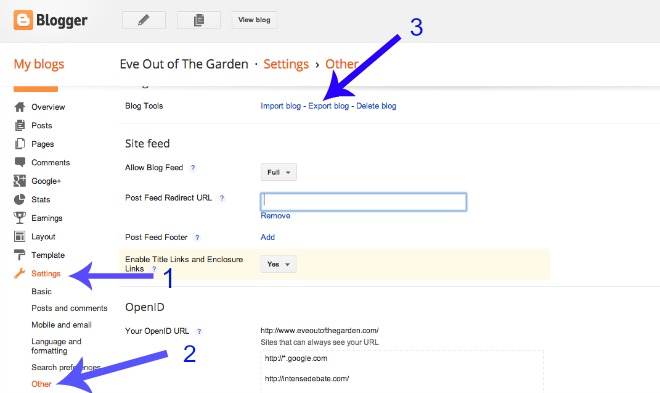The width and height of the screenshot is (660, 393).
Task: Click Remove link under redirect URL
Action: coord(275,216)
